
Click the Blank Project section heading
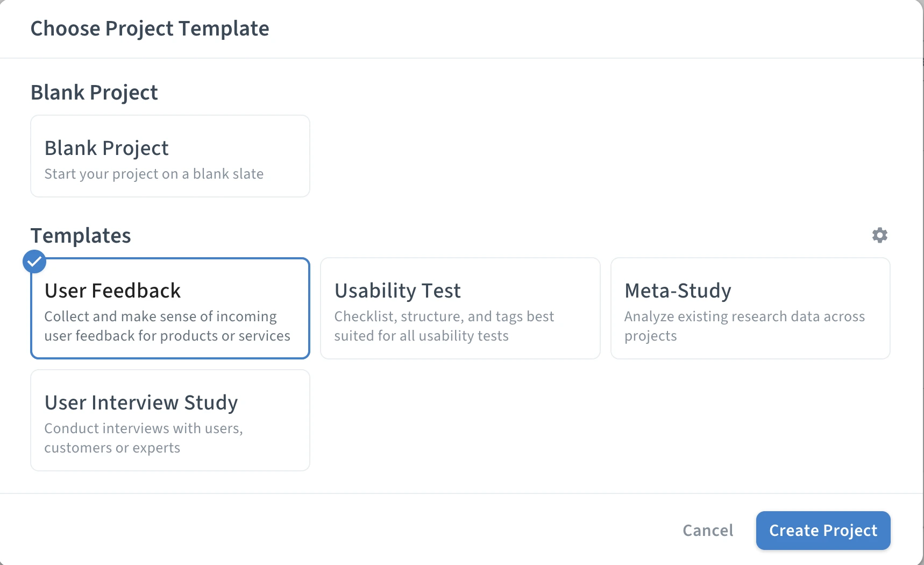pos(94,92)
